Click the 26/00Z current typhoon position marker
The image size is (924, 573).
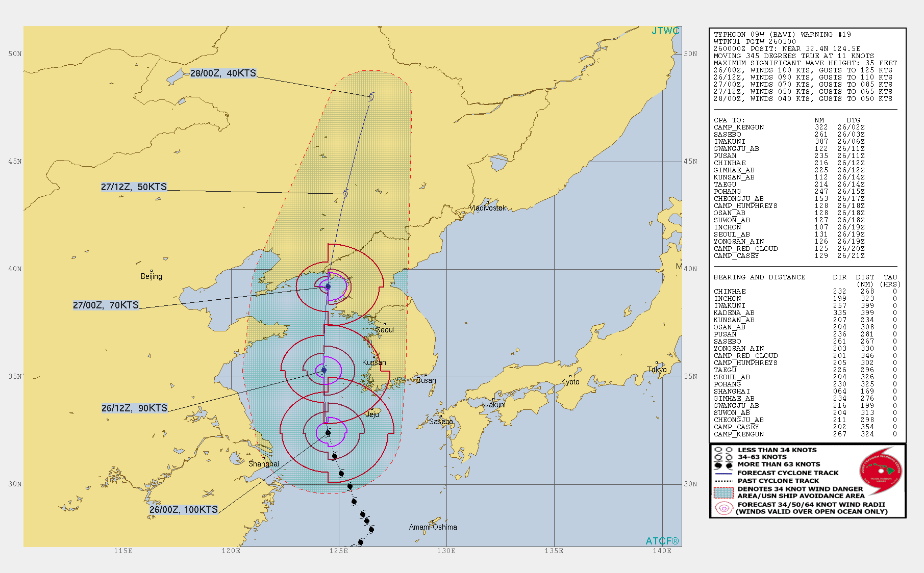point(328,433)
